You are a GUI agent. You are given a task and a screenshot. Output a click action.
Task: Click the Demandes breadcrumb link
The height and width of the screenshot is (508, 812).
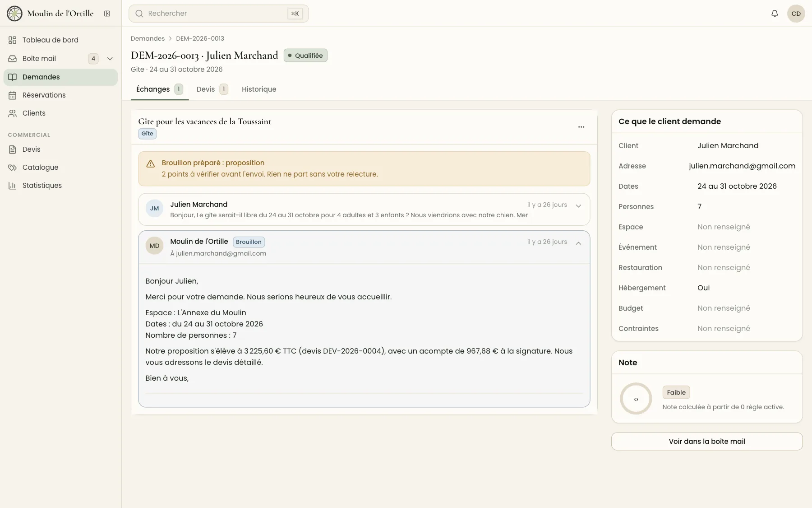coord(148,38)
